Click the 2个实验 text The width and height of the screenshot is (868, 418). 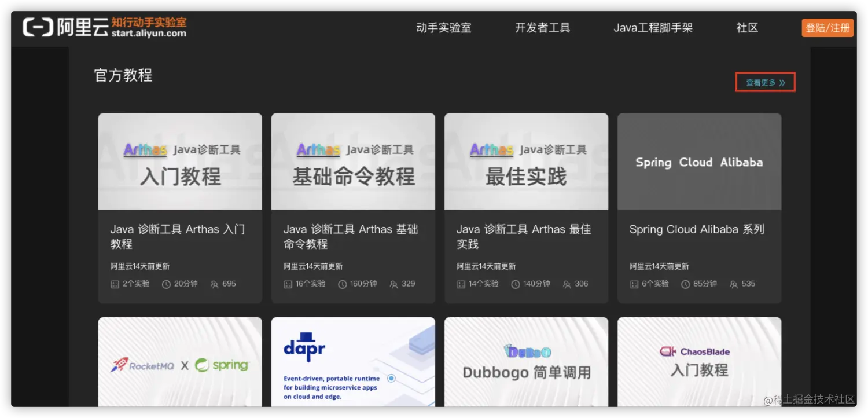point(136,284)
